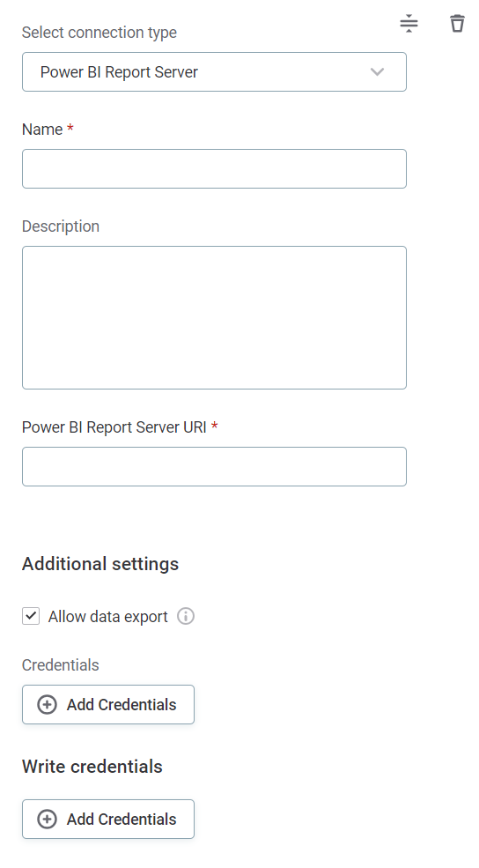Image resolution: width=479 pixels, height=868 pixels.
Task: Select the Power BI Report Server value text
Action: [119, 72]
